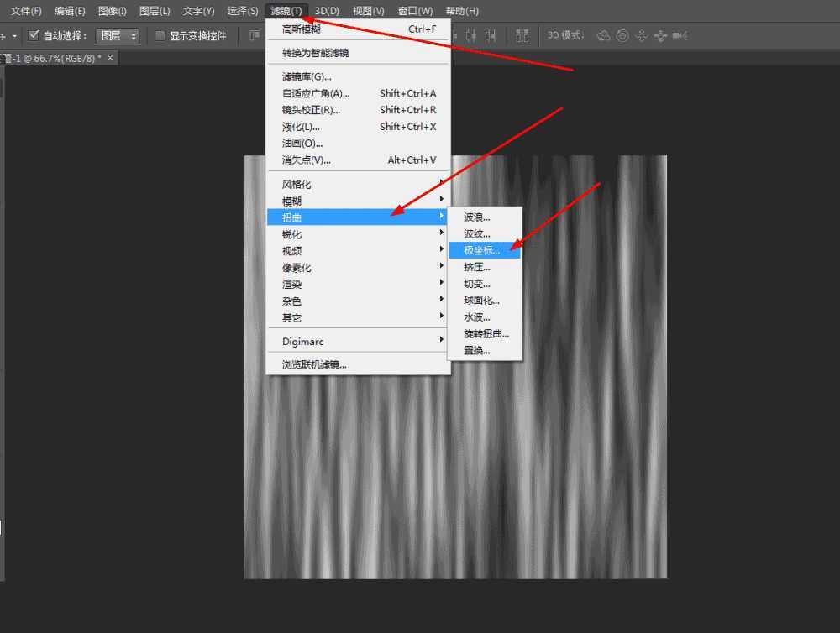This screenshot has height=633, width=840.
Task: Select the 3D slide mode icon
Action: point(660,35)
